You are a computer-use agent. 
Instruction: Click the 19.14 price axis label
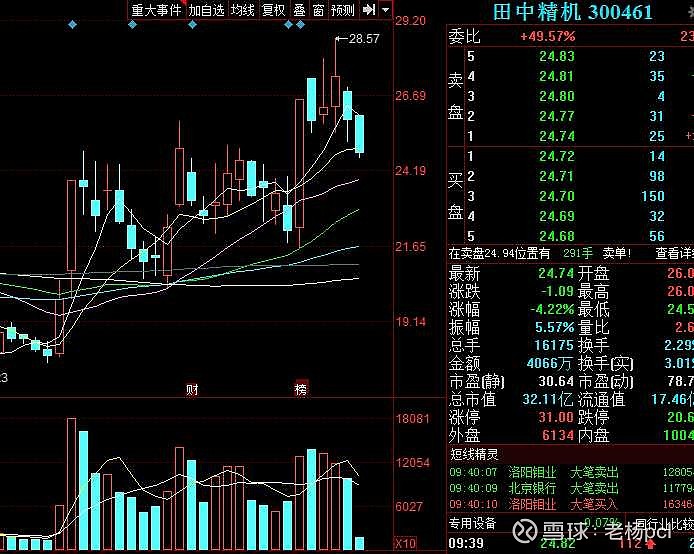pos(410,322)
